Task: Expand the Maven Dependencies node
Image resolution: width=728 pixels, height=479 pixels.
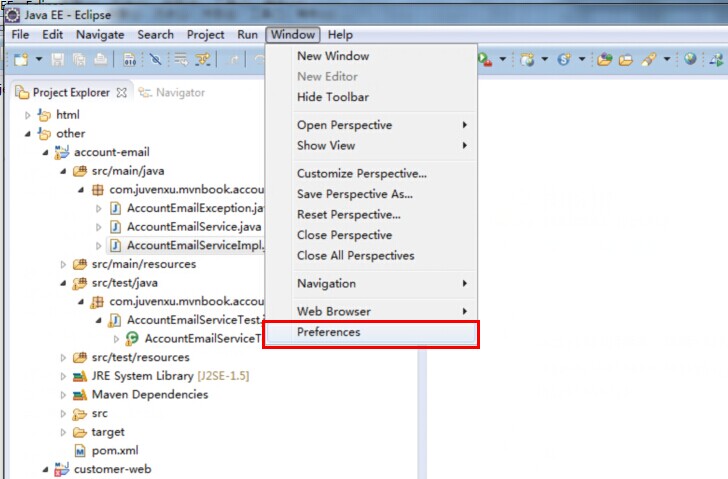Action: pos(63,395)
